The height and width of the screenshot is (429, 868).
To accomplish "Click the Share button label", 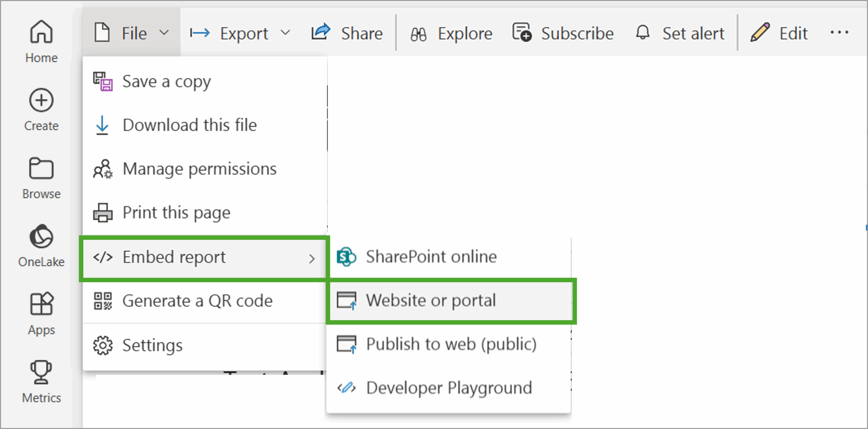I will pyautogui.click(x=362, y=34).
